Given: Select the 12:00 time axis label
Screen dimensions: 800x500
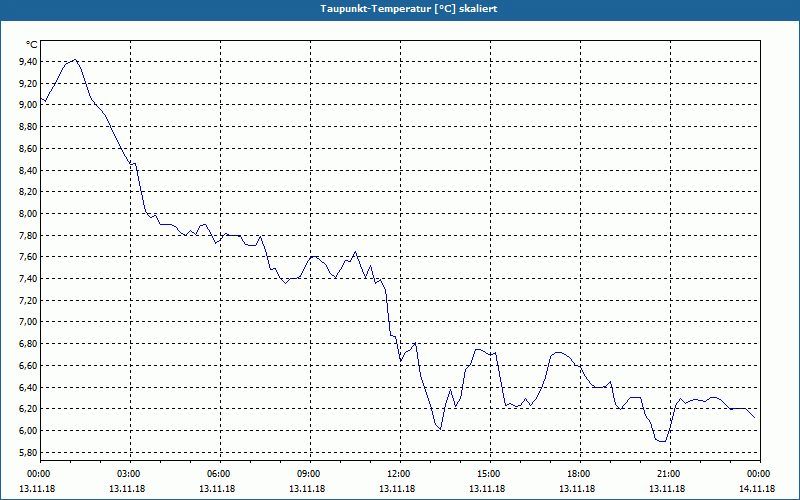Looking at the screenshot, I should pyautogui.click(x=400, y=474).
